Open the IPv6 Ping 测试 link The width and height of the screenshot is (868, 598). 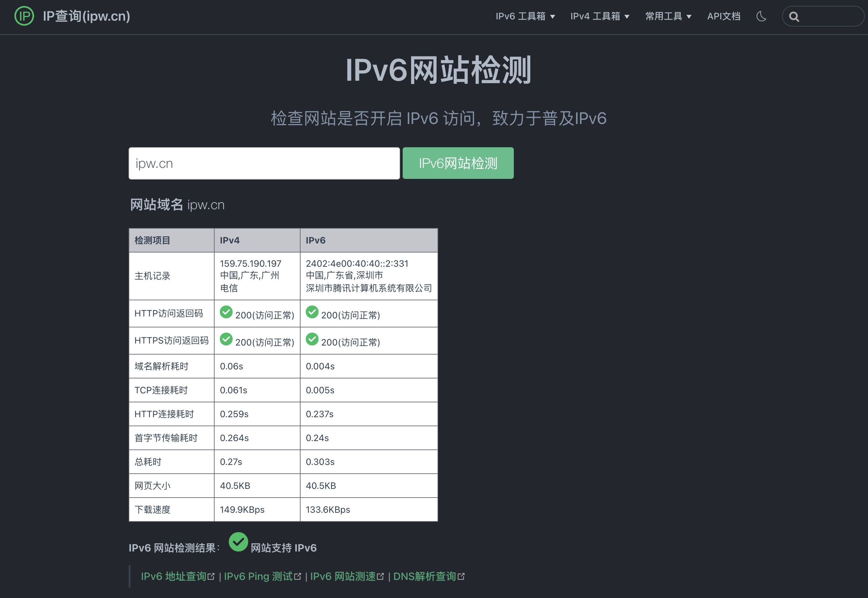[258, 576]
